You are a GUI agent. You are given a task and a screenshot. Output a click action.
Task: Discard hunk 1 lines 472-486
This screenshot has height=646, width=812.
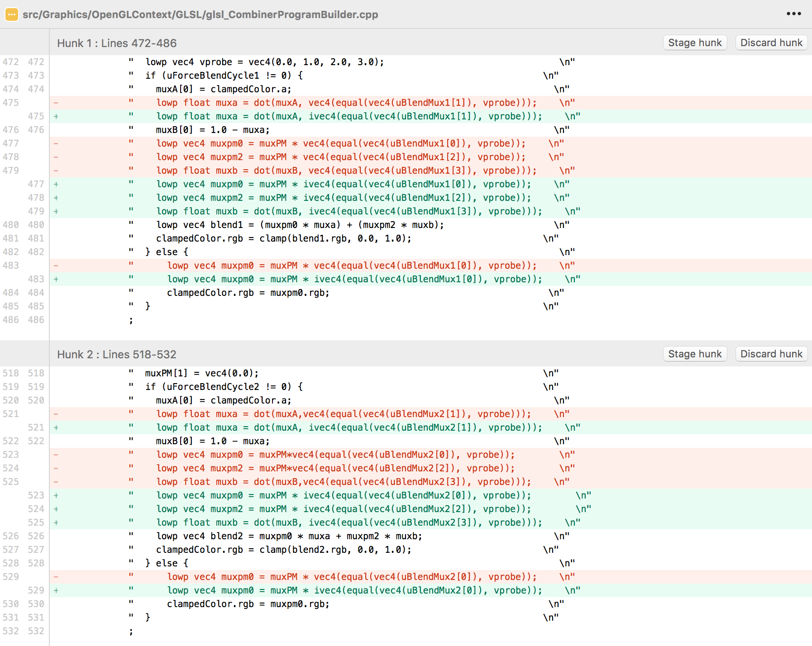771,43
